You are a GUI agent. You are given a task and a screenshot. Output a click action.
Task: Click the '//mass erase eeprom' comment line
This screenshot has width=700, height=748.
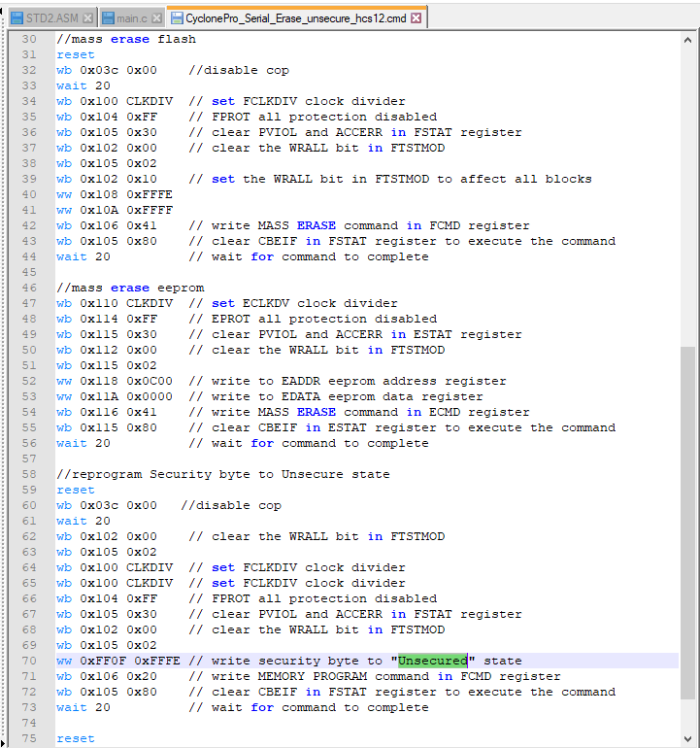pos(130,289)
